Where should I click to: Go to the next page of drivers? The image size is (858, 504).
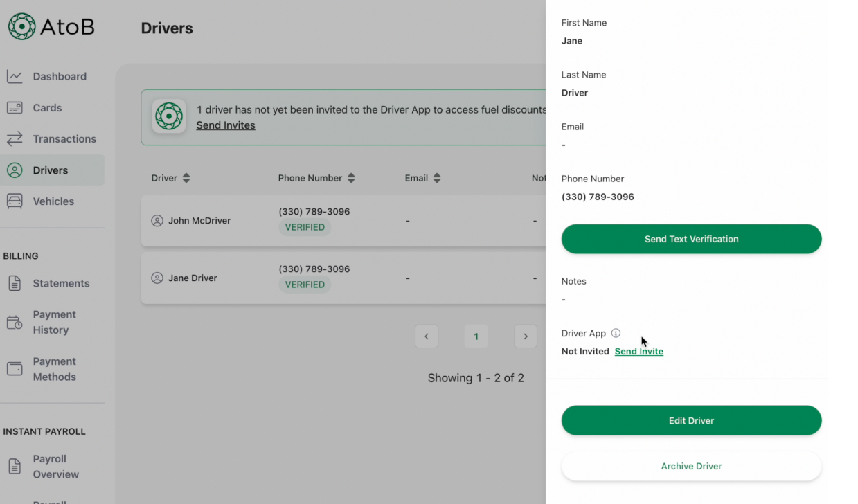tap(526, 336)
